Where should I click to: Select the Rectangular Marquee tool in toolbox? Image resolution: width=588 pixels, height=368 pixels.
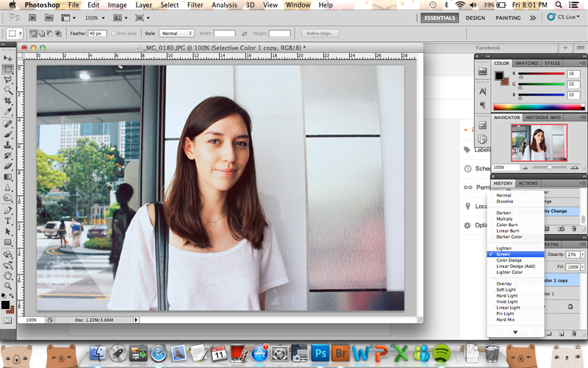(8, 69)
